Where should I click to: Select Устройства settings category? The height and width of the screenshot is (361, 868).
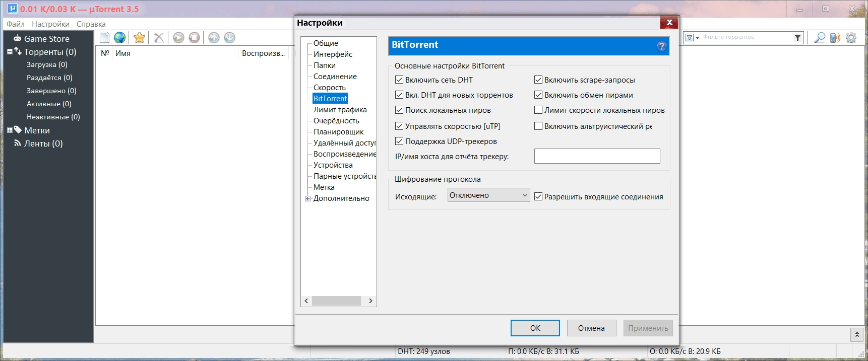pyautogui.click(x=333, y=165)
